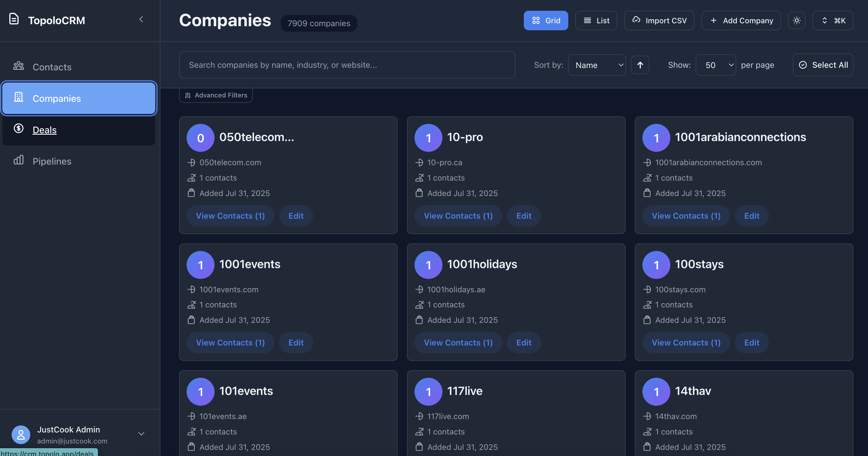
Task: Collapse the sidebar with the chevron arrow
Action: (x=141, y=19)
